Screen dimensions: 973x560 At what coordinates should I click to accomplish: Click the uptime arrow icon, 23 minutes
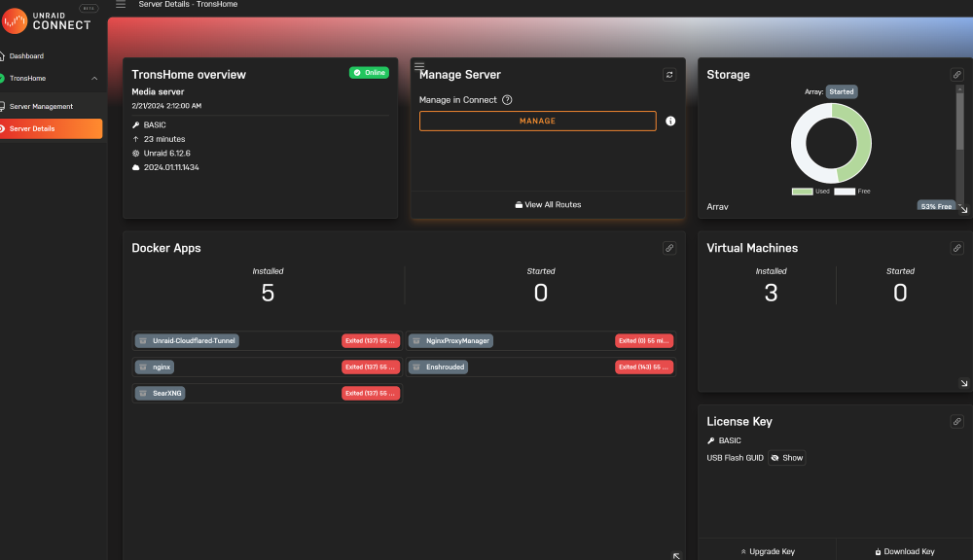coord(136,139)
